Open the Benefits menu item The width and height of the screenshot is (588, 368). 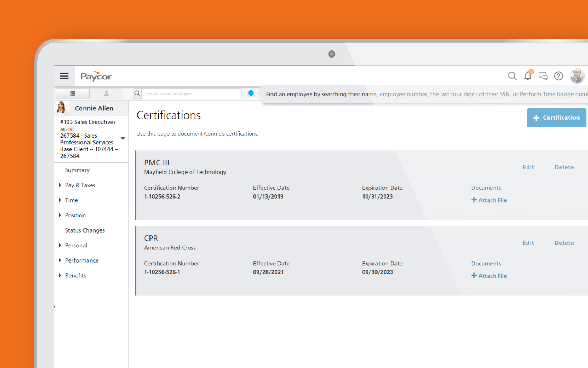pos(75,275)
